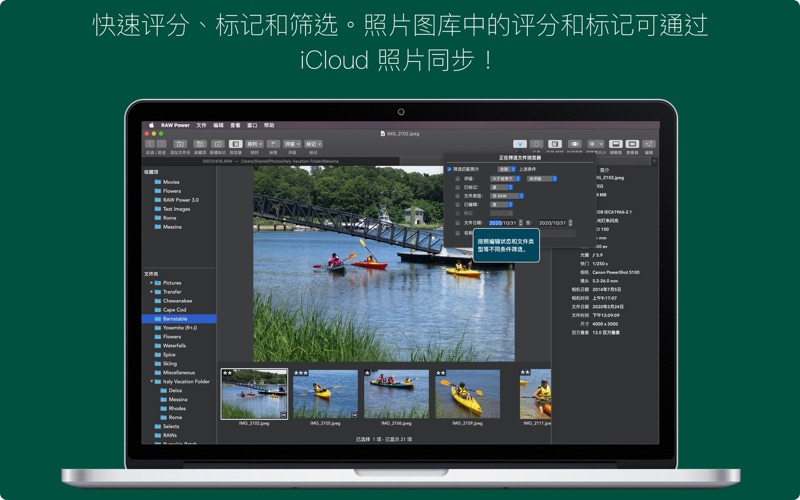800x500 pixels.
Task: Open the 帮助 menu
Action: pyautogui.click(x=269, y=125)
